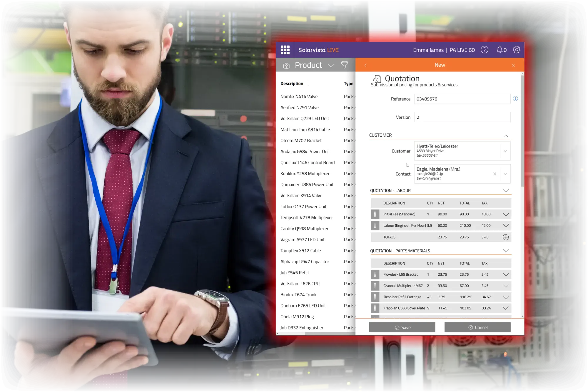Open the settings gear icon
The image size is (588, 392).
coord(517,50)
